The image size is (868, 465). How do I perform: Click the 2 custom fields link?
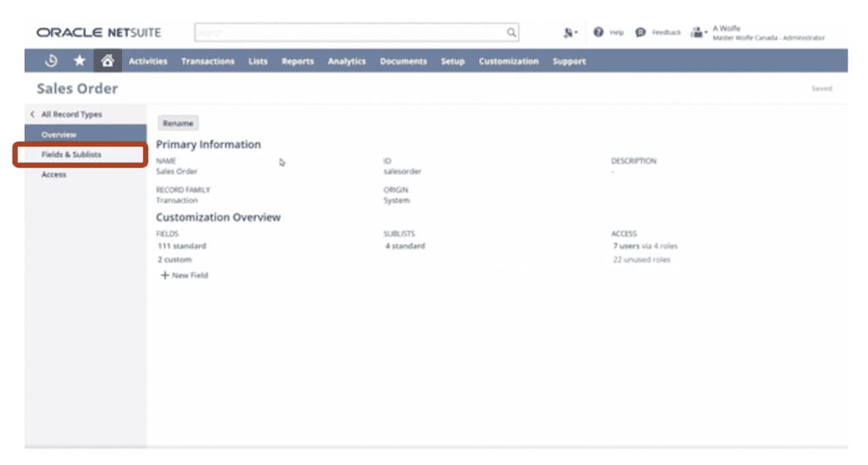coord(175,260)
